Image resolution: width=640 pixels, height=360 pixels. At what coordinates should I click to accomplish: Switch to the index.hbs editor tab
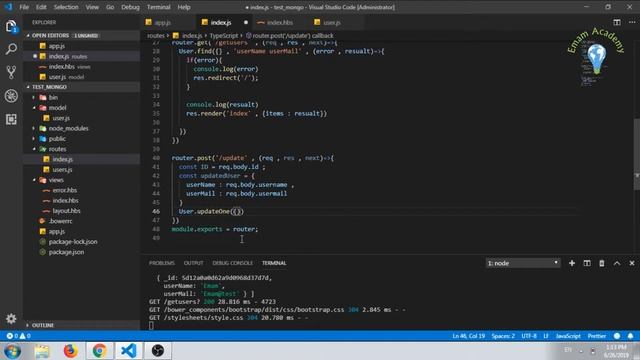coord(280,22)
